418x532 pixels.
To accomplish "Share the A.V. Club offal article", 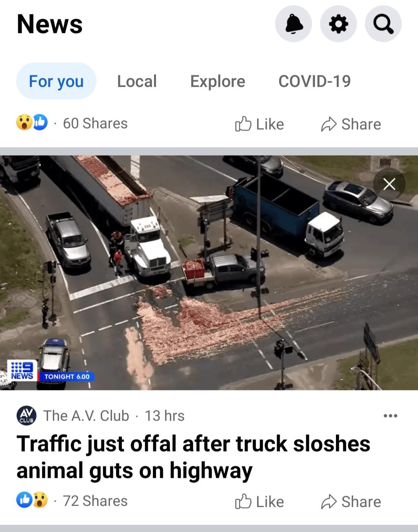I will pos(351,501).
